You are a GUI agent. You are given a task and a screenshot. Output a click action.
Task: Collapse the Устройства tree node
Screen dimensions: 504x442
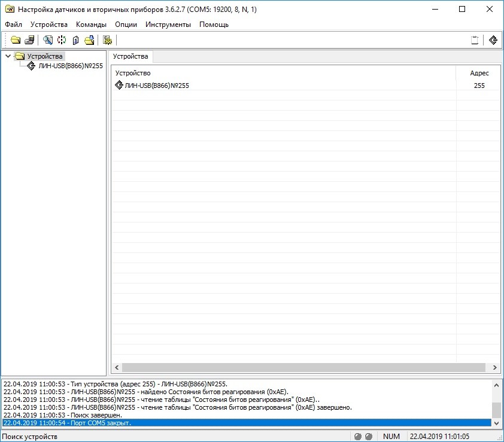point(8,56)
